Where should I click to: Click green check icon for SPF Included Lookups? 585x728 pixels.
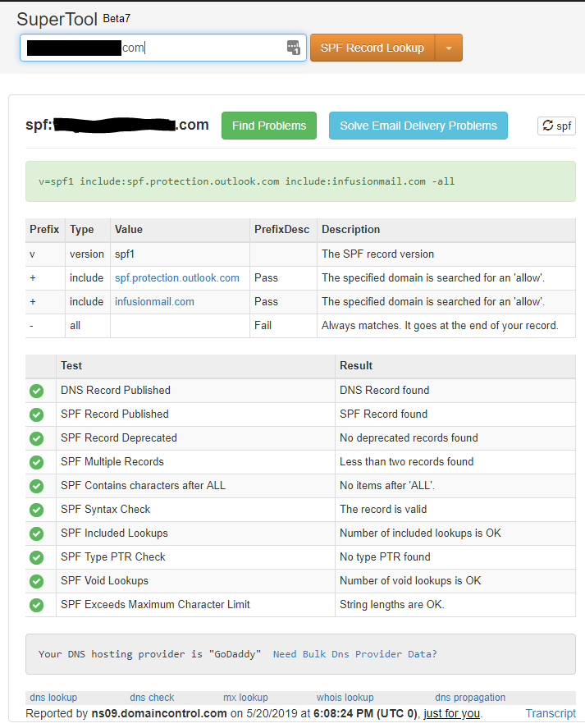36,534
